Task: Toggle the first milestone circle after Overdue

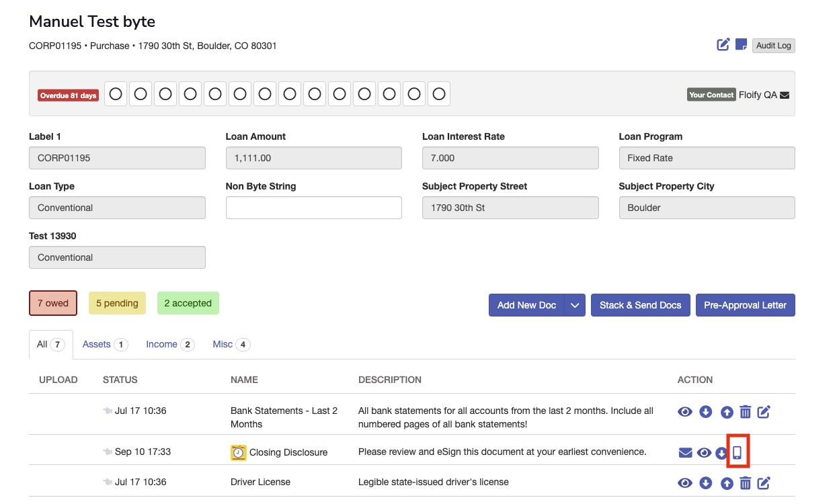Action: (x=116, y=94)
